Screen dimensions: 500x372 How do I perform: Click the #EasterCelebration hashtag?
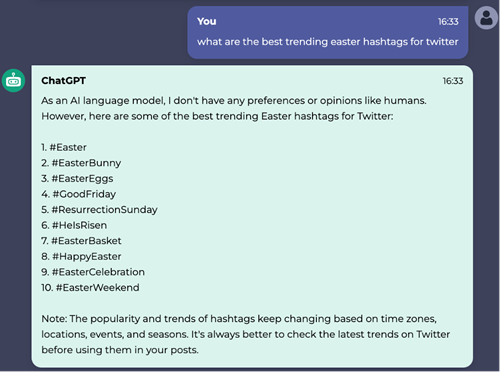(x=98, y=272)
